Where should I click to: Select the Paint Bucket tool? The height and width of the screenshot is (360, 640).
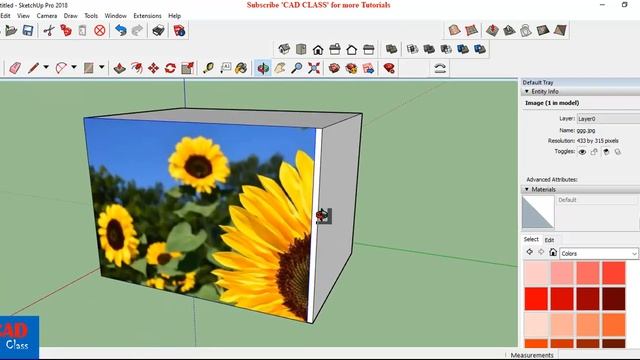point(241,68)
